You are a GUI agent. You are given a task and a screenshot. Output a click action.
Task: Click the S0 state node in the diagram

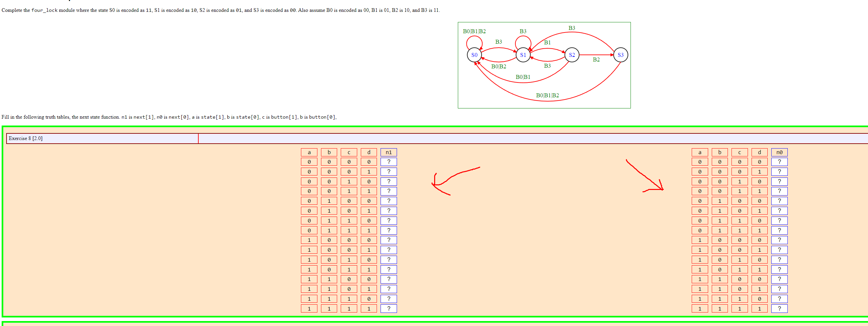tap(474, 55)
